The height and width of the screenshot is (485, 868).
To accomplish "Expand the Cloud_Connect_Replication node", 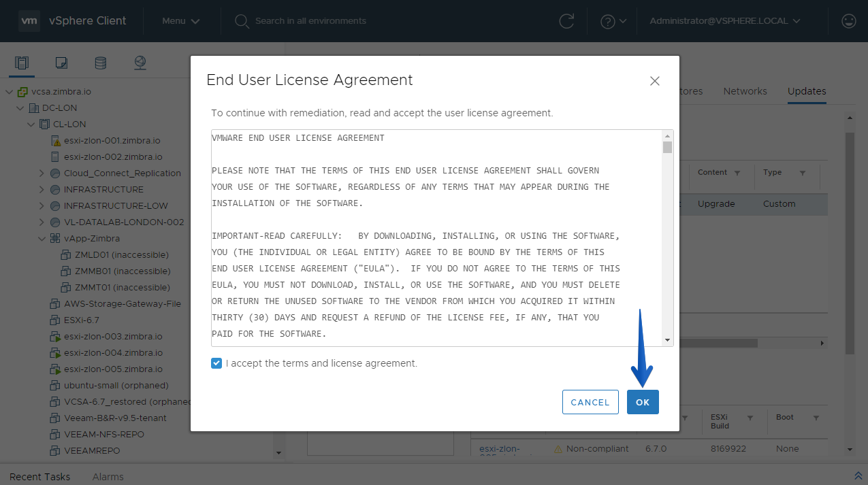I will [42, 173].
